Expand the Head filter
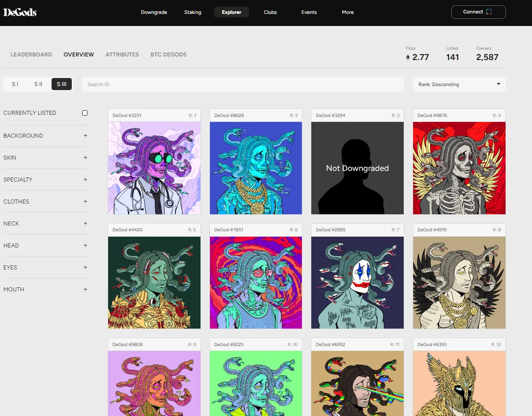 [45, 246]
